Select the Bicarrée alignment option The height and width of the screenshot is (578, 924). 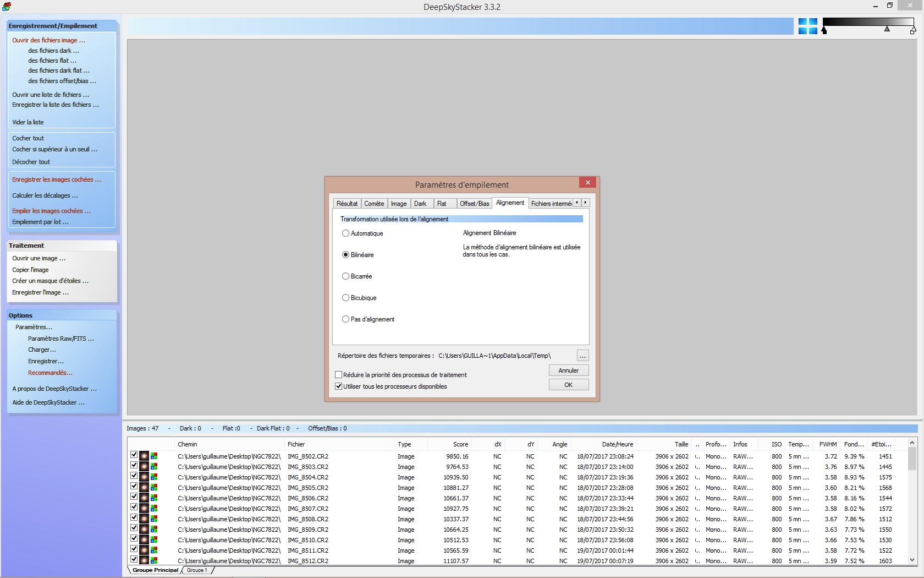pos(345,276)
